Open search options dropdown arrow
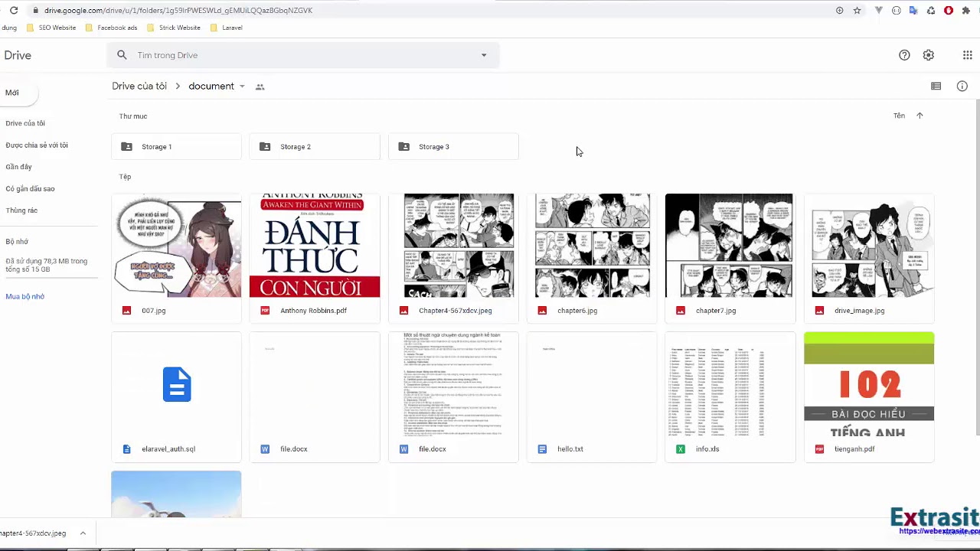The width and height of the screenshot is (980, 551). point(484,55)
